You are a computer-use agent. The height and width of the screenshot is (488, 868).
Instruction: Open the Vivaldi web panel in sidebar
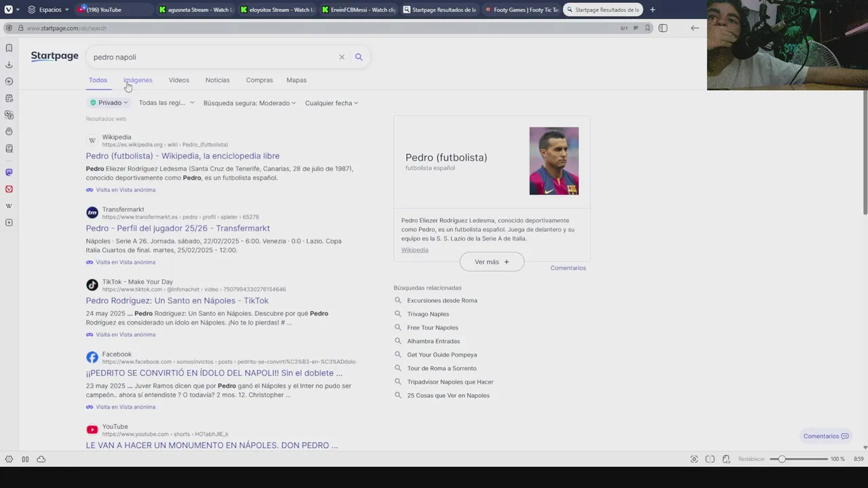(9, 189)
